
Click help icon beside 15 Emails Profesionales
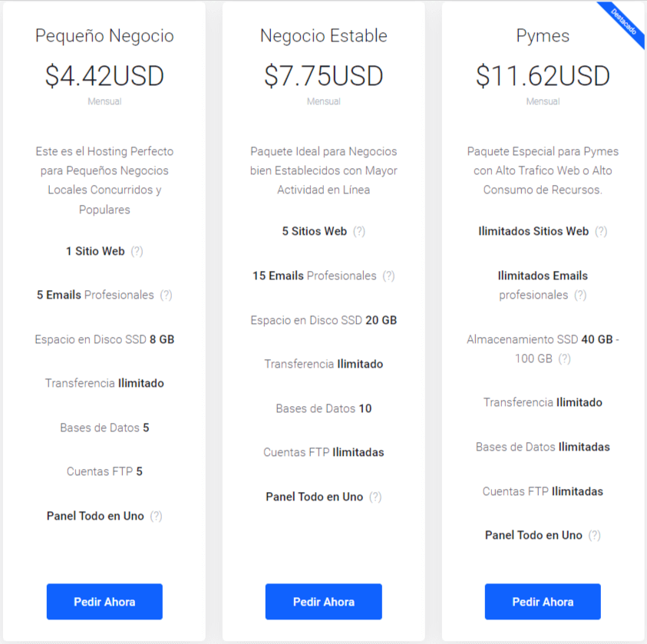tap(389, 276)
